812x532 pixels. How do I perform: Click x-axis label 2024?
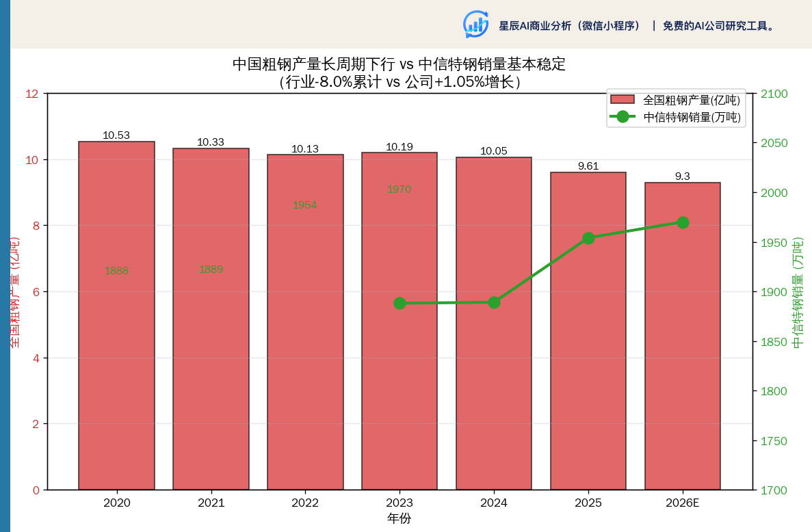pyautogui.click(x=493, y=503)
